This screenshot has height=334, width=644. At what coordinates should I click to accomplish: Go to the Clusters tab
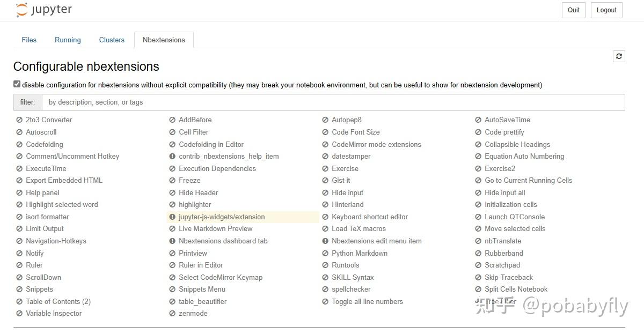112,40
